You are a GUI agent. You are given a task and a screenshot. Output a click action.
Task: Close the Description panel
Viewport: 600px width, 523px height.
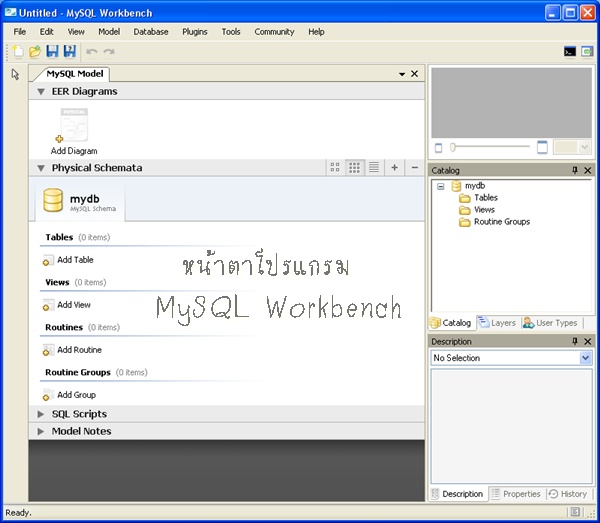(x=588, y=341)
